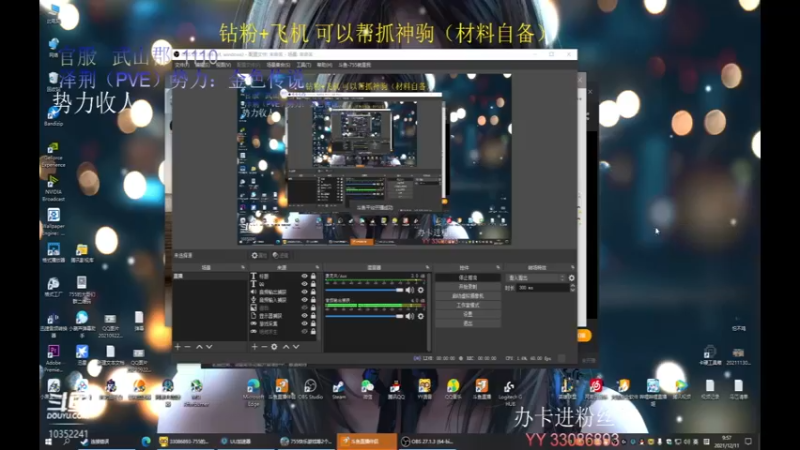Move the scene down in the Scenes list
This screenshot has height=450, width=800.
pos(209,347)
